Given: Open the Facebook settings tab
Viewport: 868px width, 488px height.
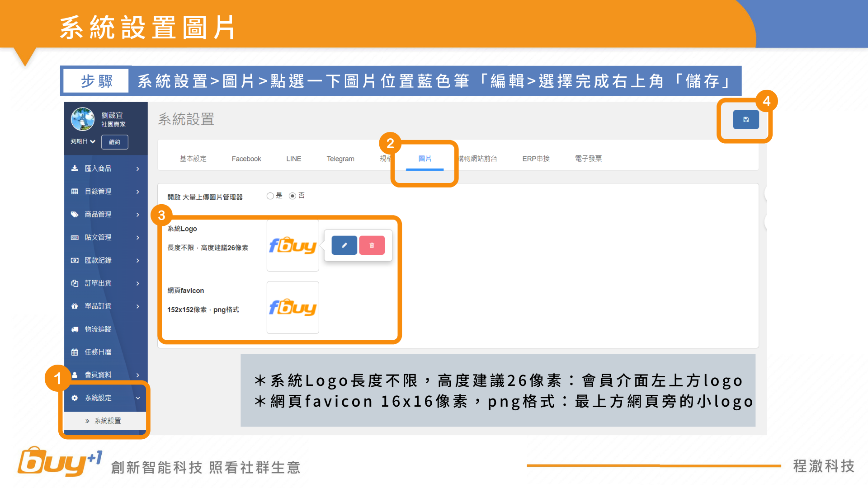Looking at the screenshot, I should pyautogui.click(x=246, y=159).
